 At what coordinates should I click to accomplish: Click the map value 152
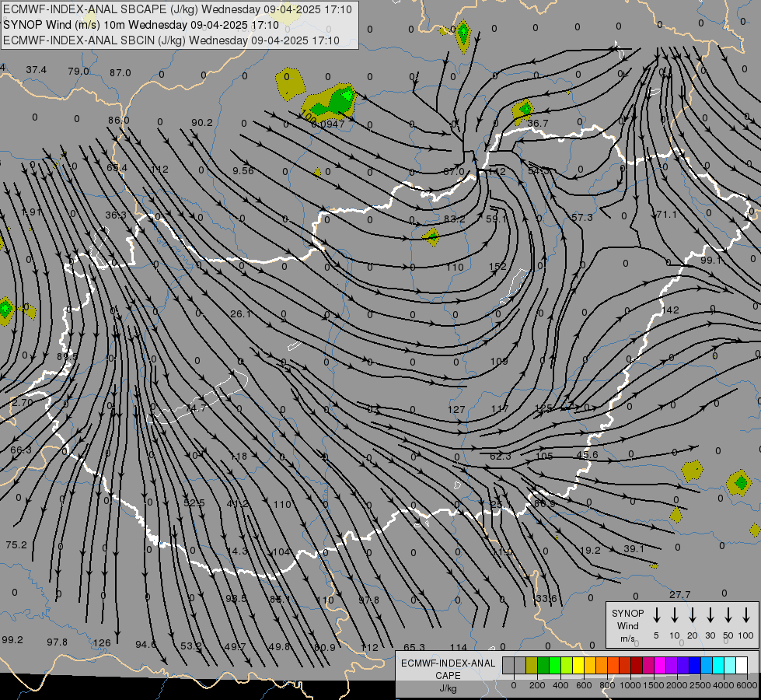click(x=498, y=266)
